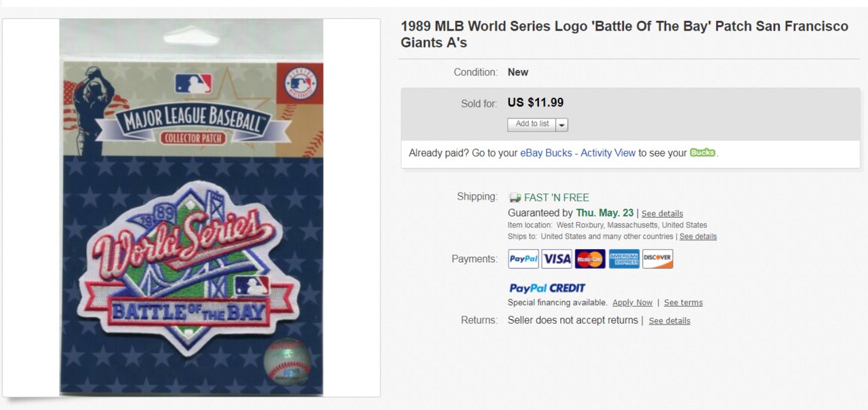
Task: Click the American Express card icon
Action: [x=624, y=259]
